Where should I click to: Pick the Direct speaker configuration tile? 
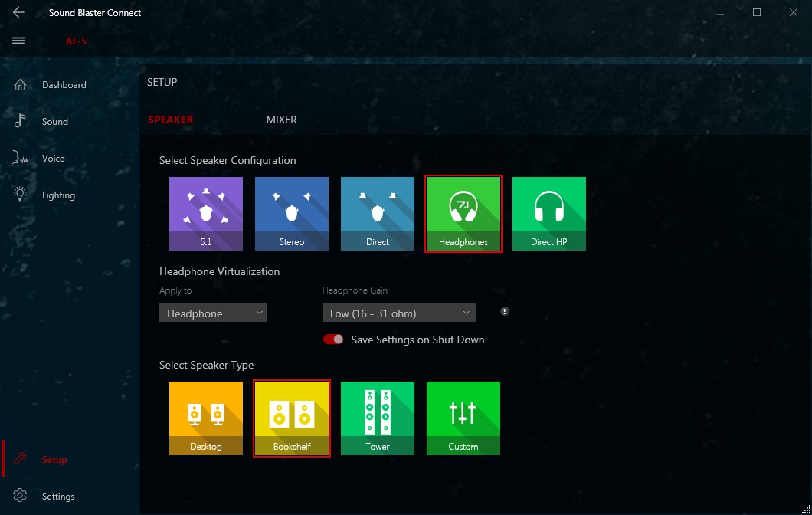point(378,214)
